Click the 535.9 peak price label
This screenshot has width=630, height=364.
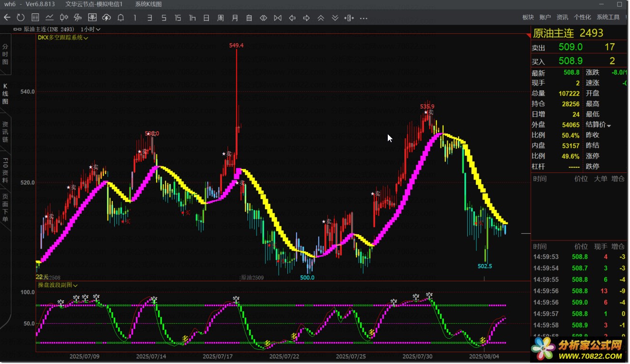point(427,106)
